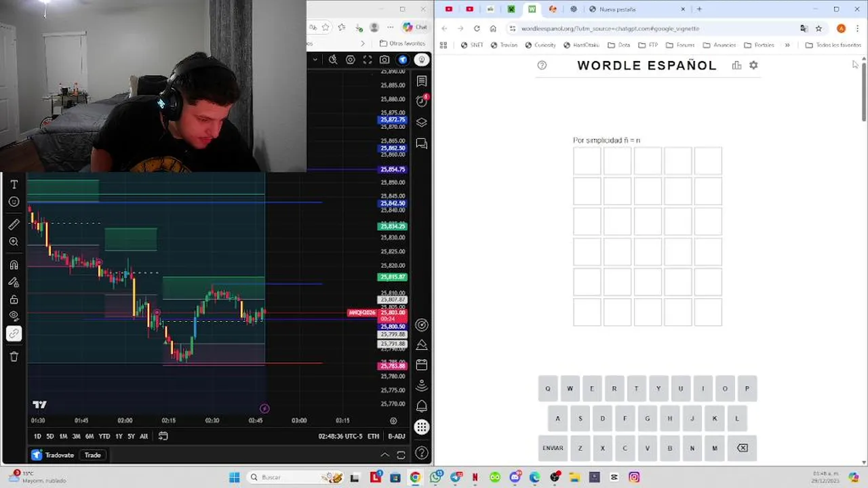Tap the Q key on Wordle keyboard
868x488 pixels.
coord(548,388)
